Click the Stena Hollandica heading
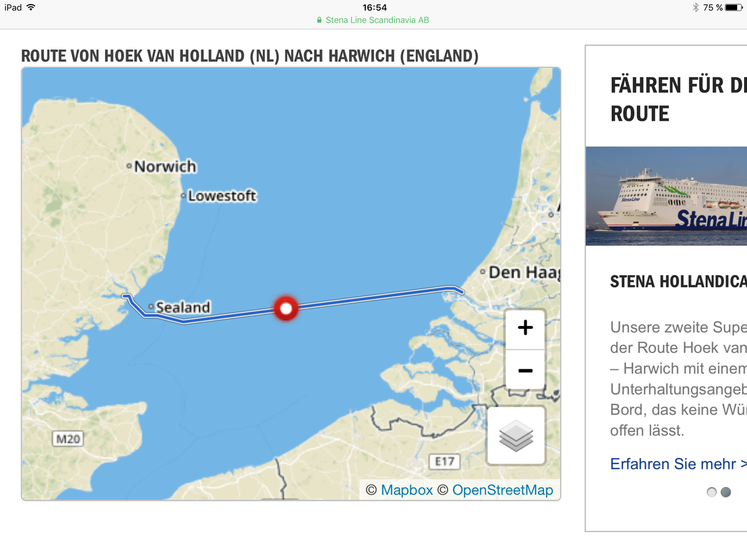Image resolution: width=747 pixels, height=560 pixels. pos(678,282)
